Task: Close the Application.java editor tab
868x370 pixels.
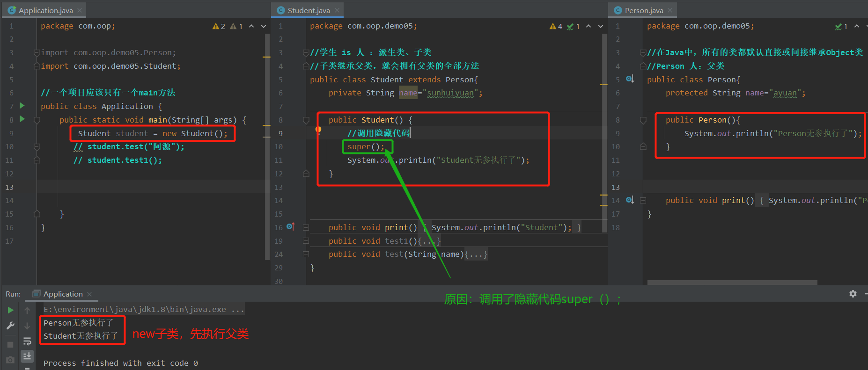Action: 80,10
